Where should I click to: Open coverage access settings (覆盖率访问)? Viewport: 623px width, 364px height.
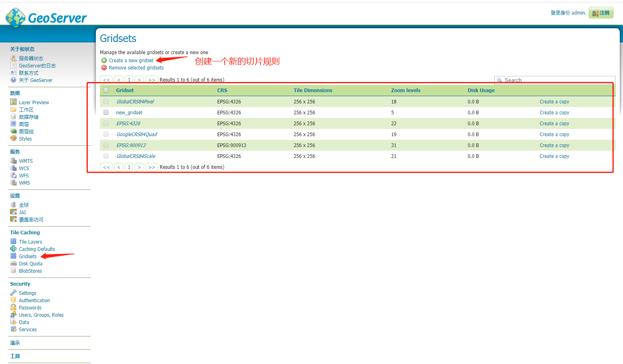(31, 220)
